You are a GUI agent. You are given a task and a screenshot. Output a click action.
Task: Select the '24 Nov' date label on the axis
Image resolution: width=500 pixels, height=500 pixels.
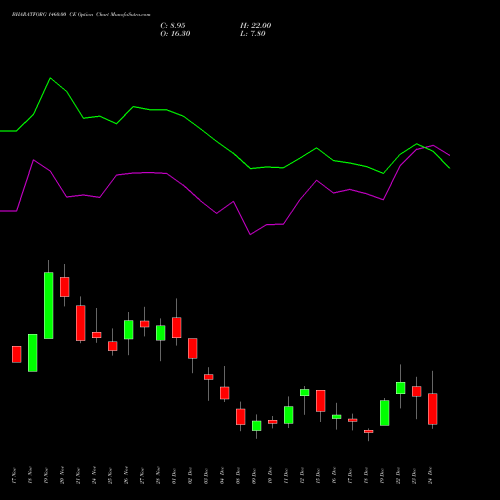(x=94, y=476)
